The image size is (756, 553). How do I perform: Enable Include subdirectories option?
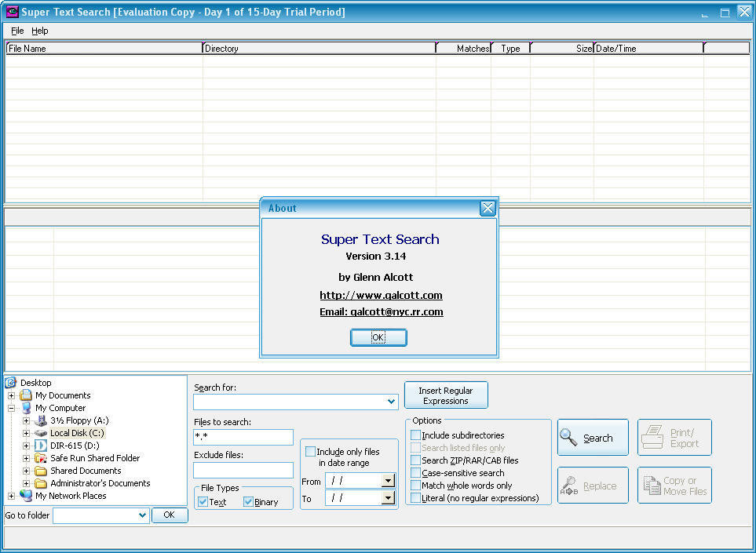(x=415, y=435)
